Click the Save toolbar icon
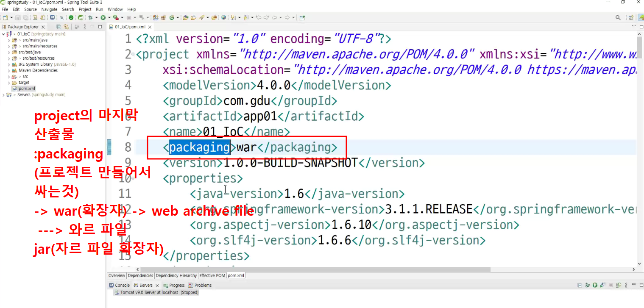 pos(18,18)
